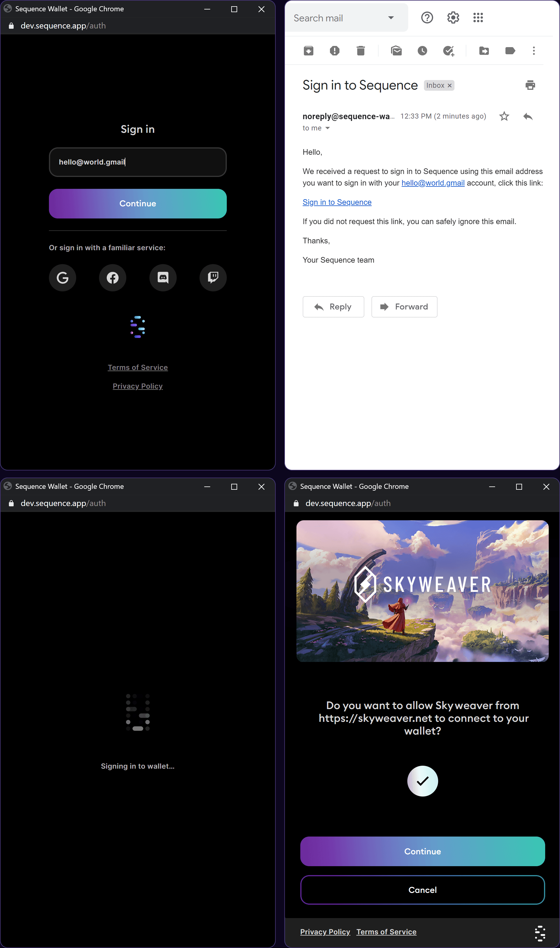Image resolution: width=560 pixels, height=948 pixels.
Task: Add the email to Tasks
Action: (448, 51)
